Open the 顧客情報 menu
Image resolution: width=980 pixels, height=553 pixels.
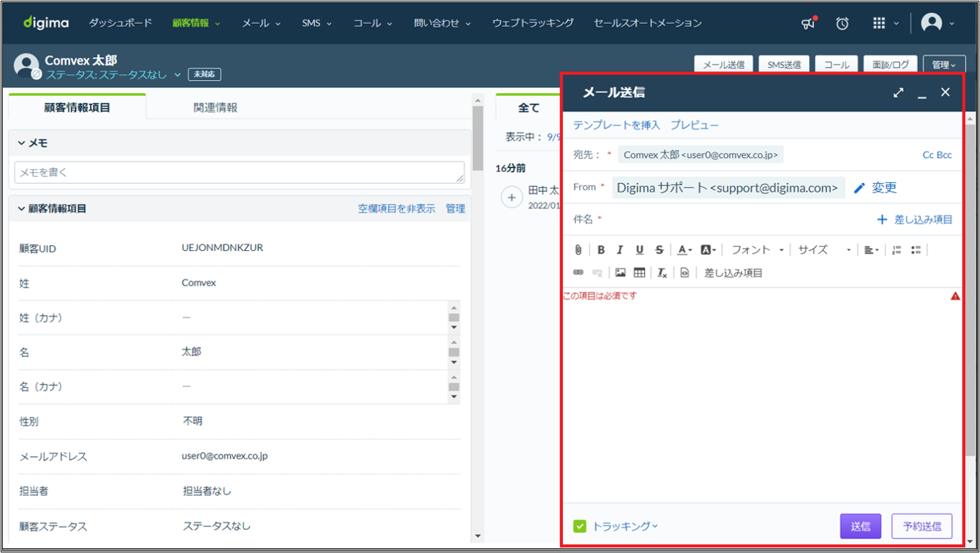(x=196, y=23)
